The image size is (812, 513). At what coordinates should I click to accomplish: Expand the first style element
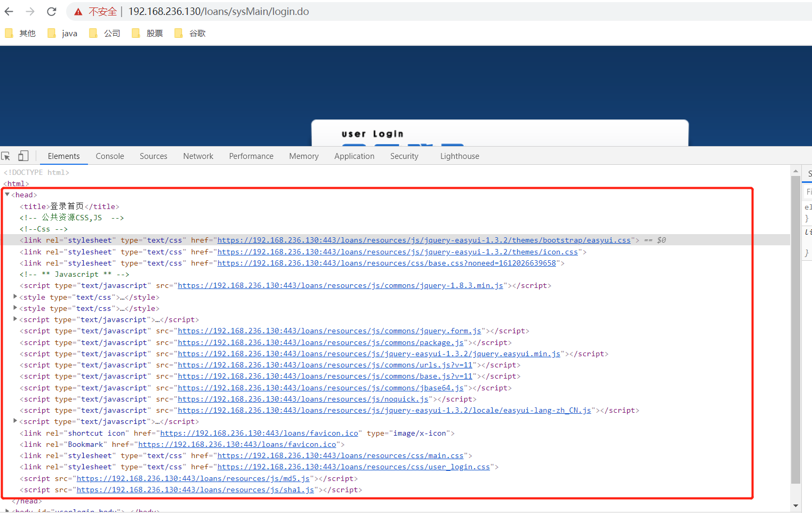coord(15,296)
